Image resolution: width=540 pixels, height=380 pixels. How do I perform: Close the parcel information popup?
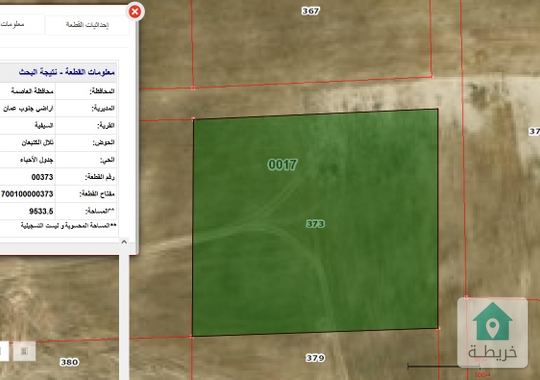pos(135,12)
